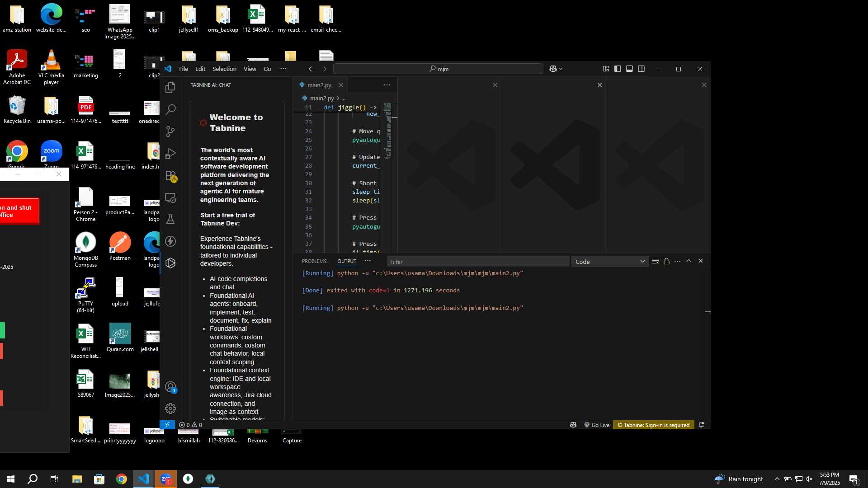Open Windows Start menu
This screenshot has height=488, width=868.
pos(11,479)
